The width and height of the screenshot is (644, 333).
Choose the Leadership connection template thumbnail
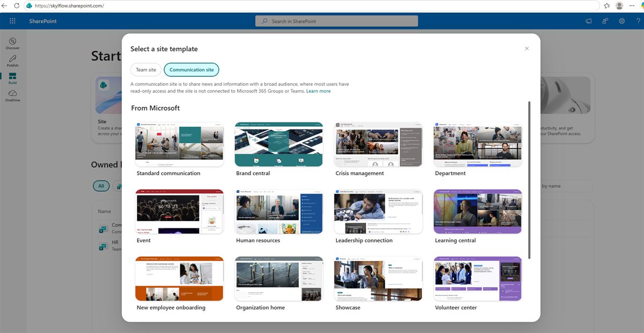pos(378,212)
